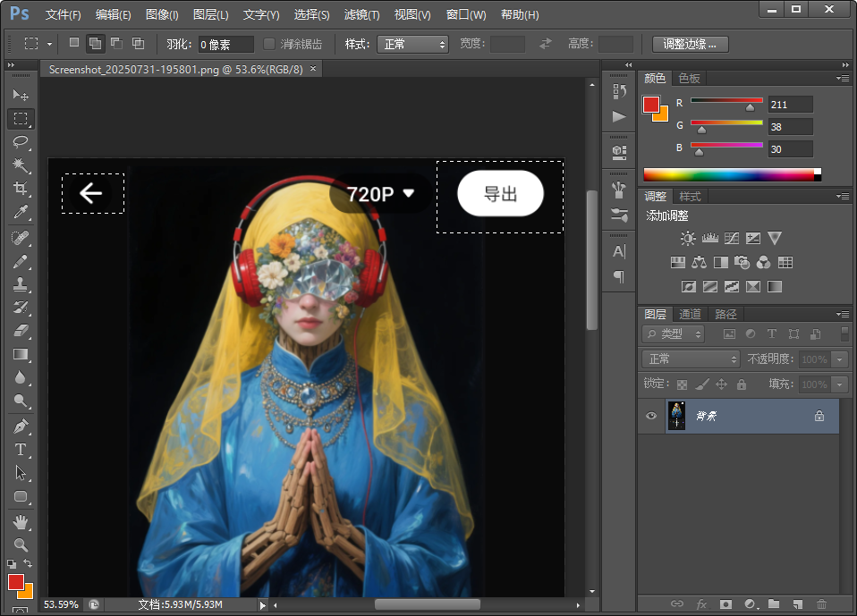
Task: Select the Zoom tool
Action: [x=20, y=544]
